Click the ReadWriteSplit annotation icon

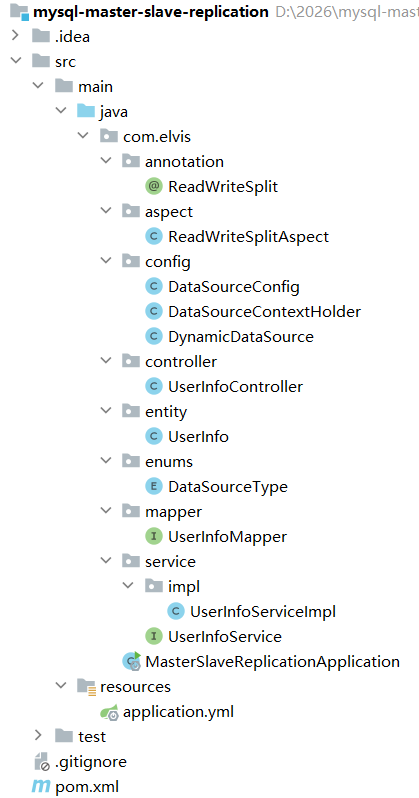coord(153,187)
